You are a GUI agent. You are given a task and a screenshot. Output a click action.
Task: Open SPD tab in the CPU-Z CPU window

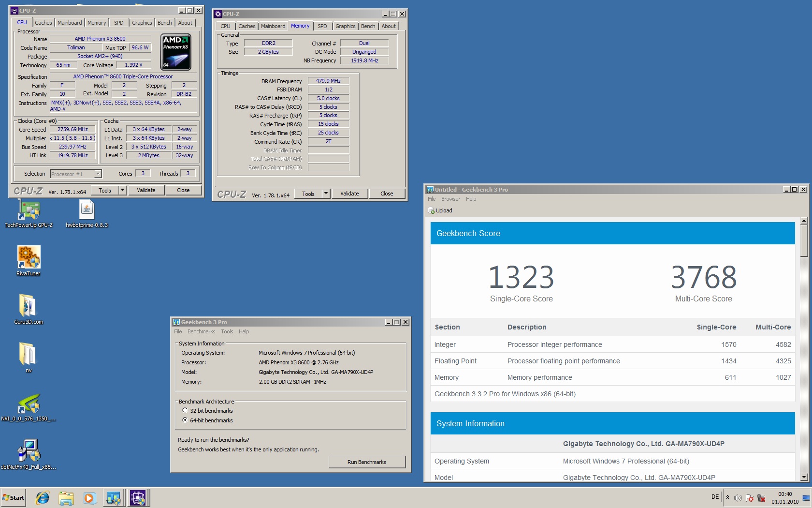point(118,23)
